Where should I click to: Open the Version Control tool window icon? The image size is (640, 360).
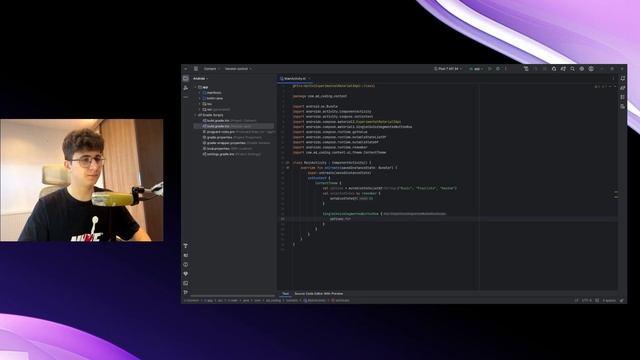click(x=186, y=292)
